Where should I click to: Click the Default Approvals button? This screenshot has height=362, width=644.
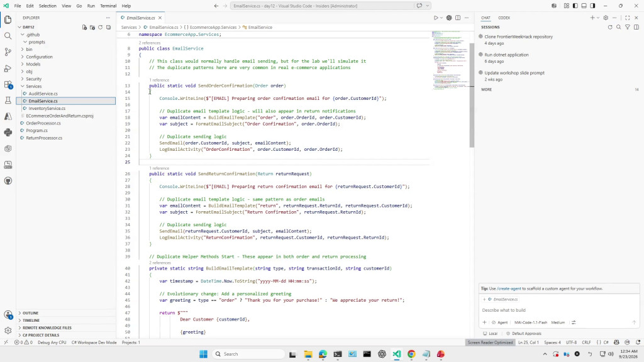524,333
